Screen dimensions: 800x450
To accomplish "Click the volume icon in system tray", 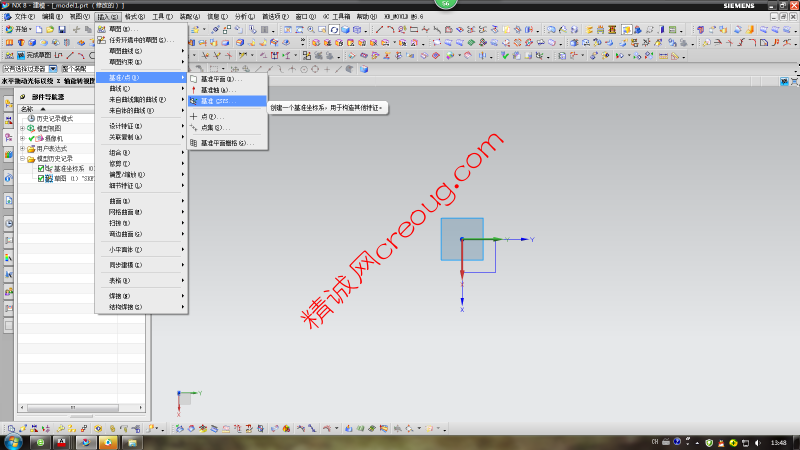I will pos(758,442).
